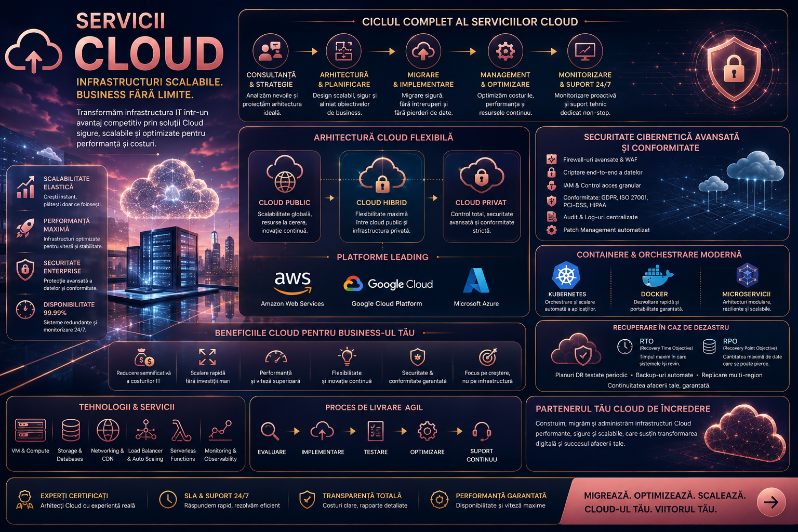Click the disaster recovery cloud shield icon

tap(577, 351)
